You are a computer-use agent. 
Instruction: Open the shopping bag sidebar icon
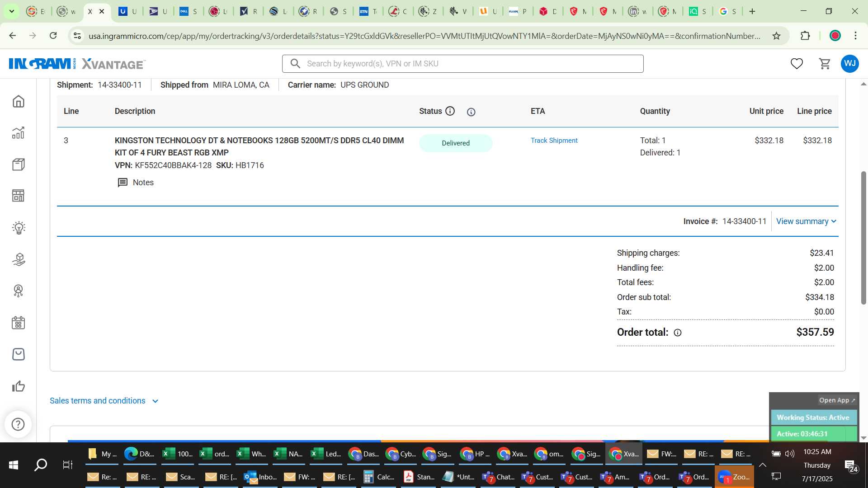point(19,354)
